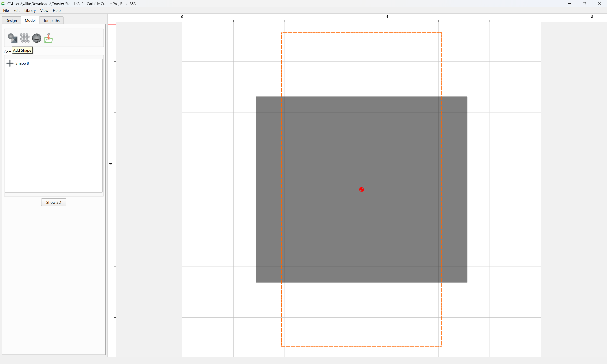Minimize the Carbide Create window
Image resolution: width=607 pixels, height=364 pixels.
coord(570,3)
